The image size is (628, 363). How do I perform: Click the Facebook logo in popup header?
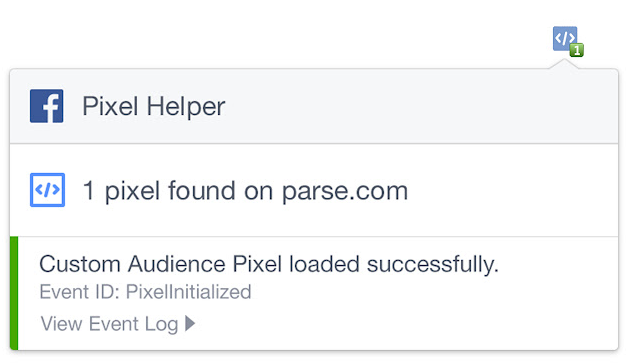[46, 106]
